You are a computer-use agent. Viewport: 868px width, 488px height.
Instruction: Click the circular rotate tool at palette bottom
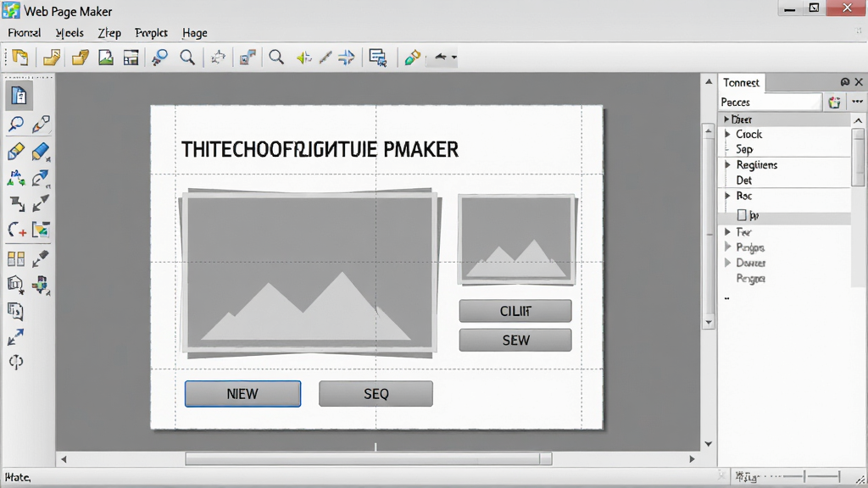(16, 362)
